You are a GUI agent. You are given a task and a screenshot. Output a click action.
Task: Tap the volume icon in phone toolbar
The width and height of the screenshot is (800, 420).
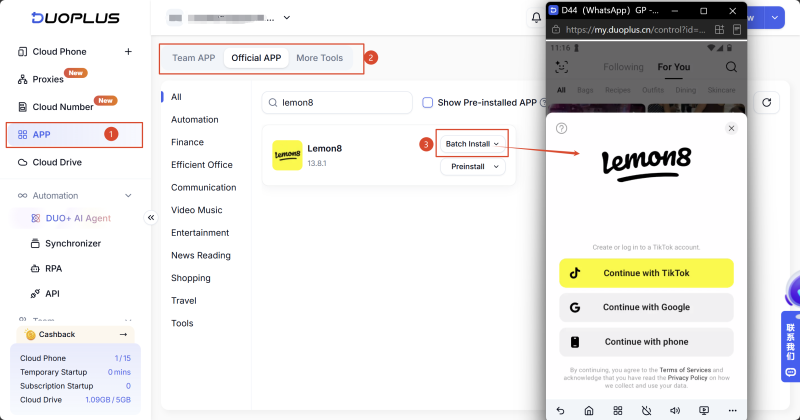(675, 411)
